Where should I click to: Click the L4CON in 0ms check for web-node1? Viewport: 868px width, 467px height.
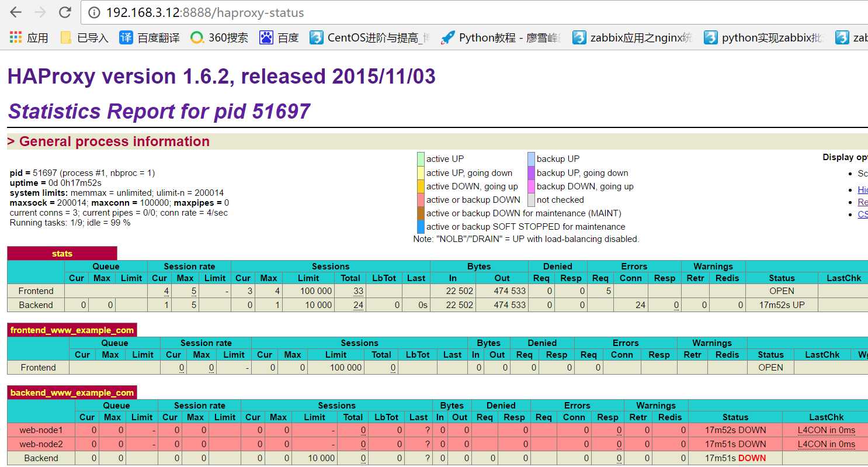[827, 430]
